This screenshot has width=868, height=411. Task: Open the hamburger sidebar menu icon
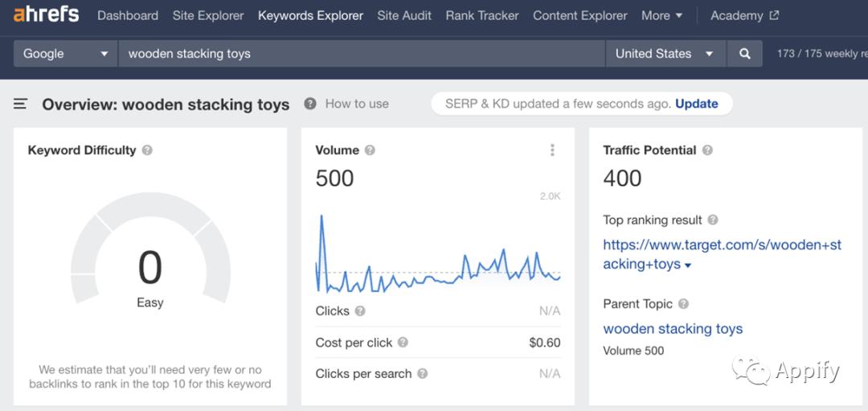coord(21,104)
